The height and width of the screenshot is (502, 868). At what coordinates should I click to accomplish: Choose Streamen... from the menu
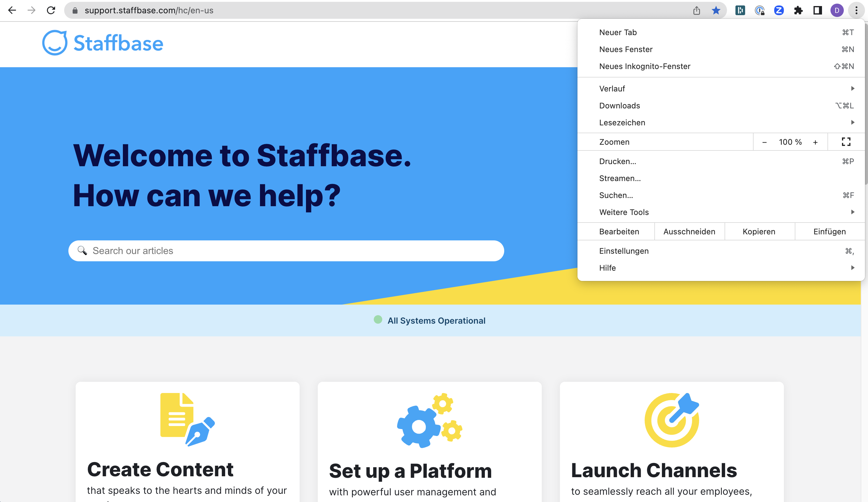click(721, 178)
